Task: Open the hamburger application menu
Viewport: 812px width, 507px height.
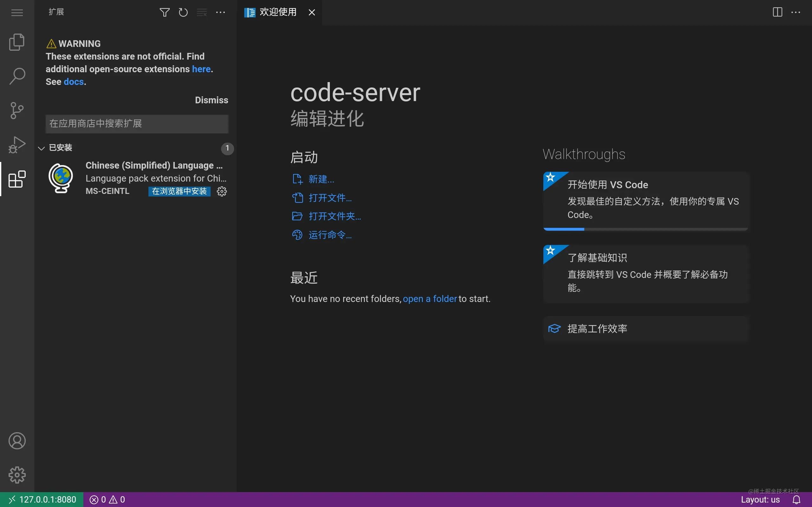Action: tap(17, 12)
